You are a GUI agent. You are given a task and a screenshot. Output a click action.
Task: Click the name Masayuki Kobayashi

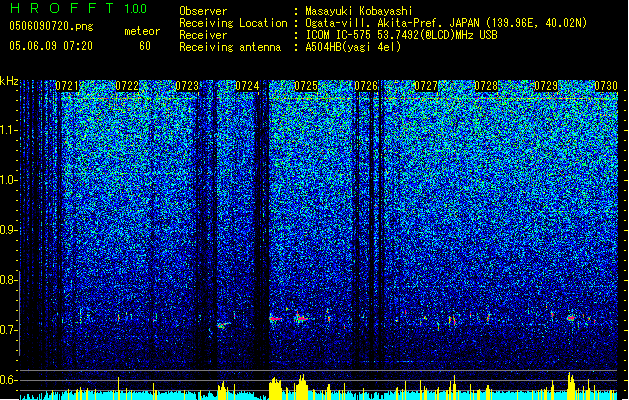pos(359,11)
